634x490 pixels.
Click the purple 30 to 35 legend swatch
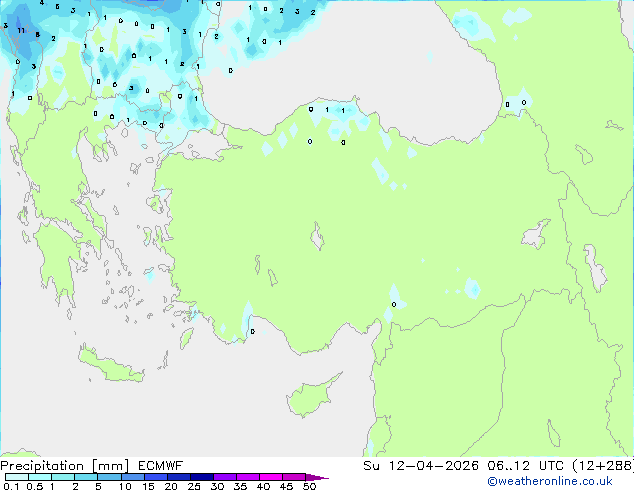tap(225, 477)
